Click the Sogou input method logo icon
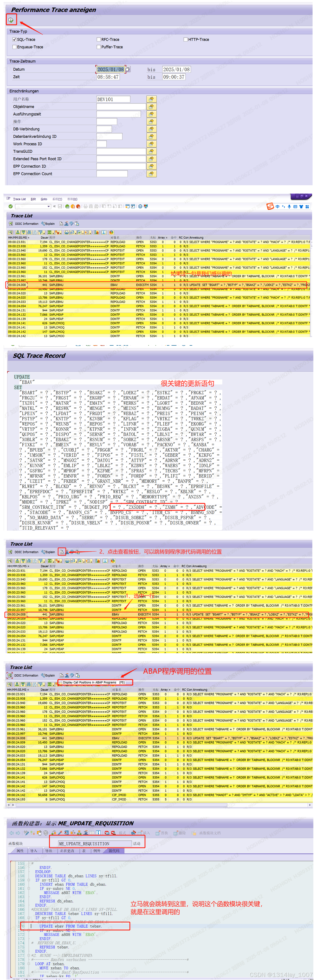314x980 pixels. (x=270, y=206)
